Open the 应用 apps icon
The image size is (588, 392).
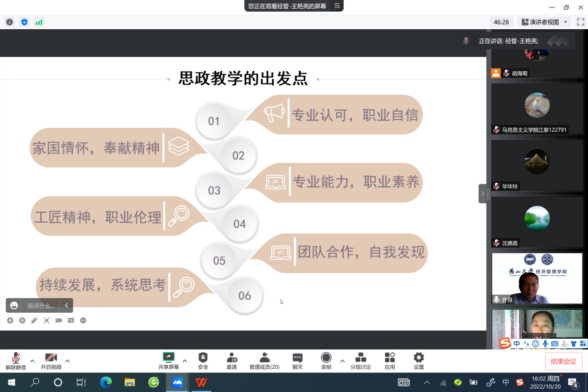tap(390, 360)
